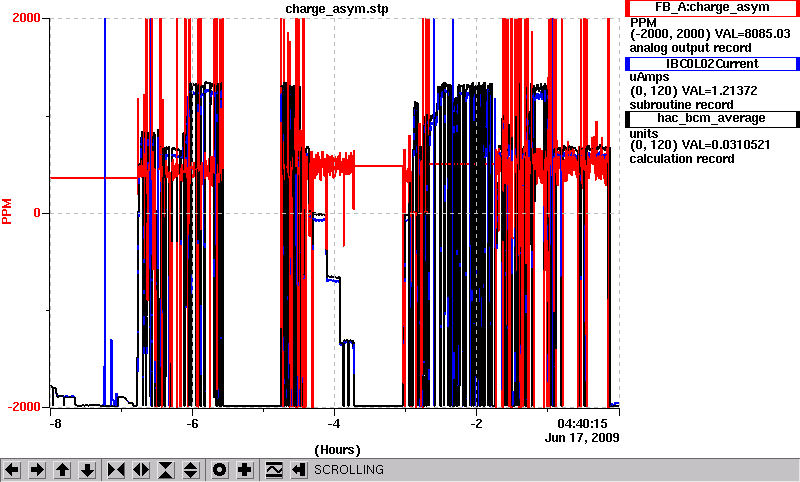Screen dimensions: 800x482
Task: Zoom out vertically with up-down triangles icon
Action: 191,470
